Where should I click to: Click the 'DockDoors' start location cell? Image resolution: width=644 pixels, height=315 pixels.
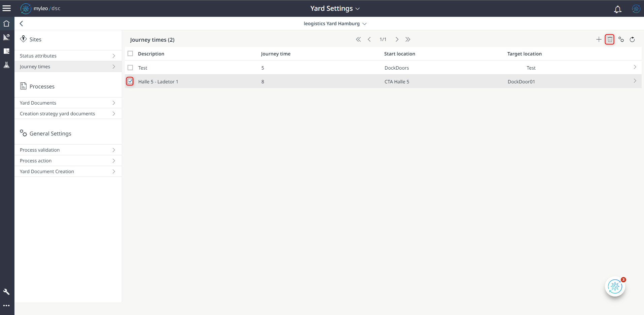[x=397, y=68]
